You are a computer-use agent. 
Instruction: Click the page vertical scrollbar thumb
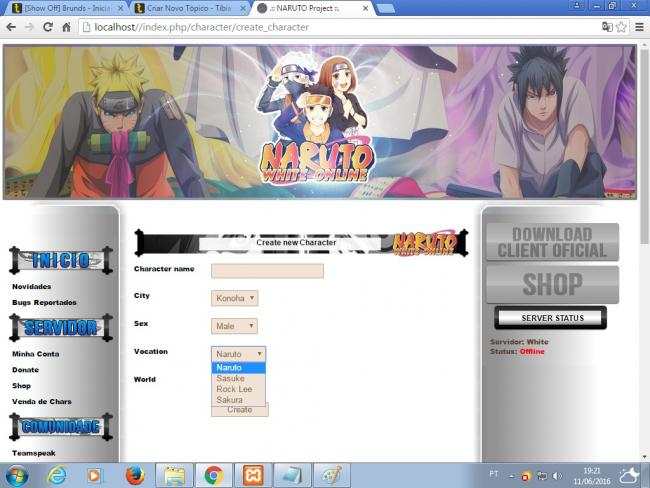click(644, 145)
